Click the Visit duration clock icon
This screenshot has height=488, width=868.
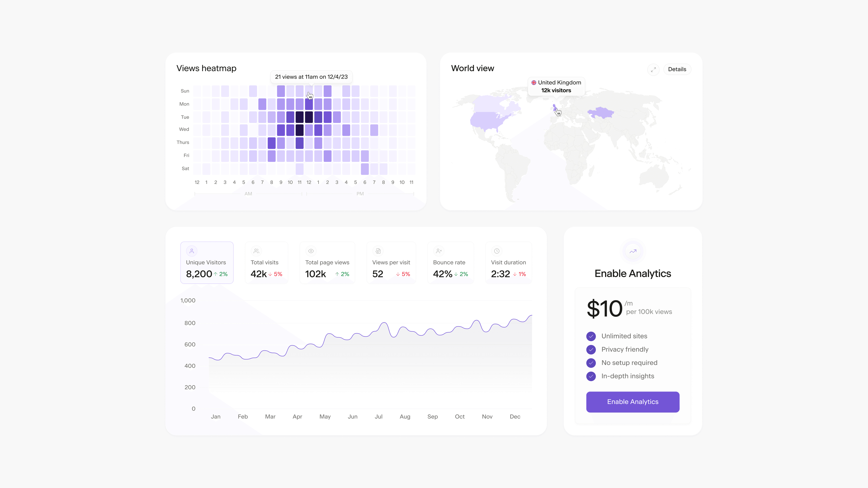tap(497, 251)
